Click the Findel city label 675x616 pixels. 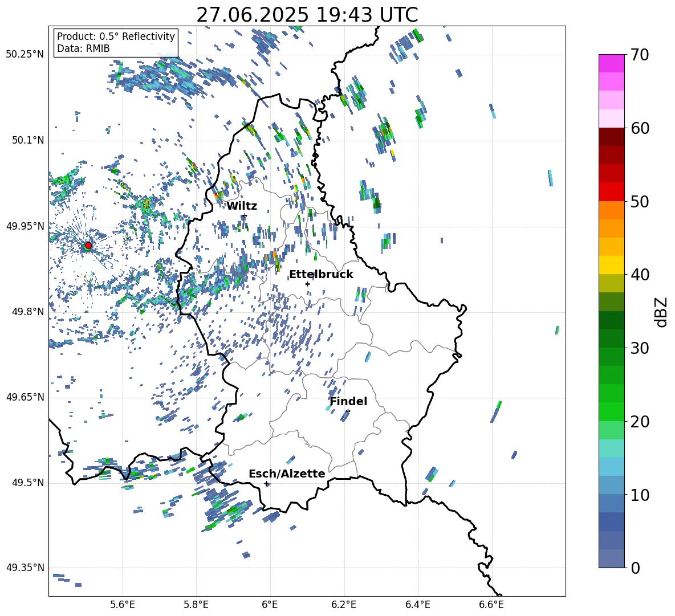tap(348, 401)
